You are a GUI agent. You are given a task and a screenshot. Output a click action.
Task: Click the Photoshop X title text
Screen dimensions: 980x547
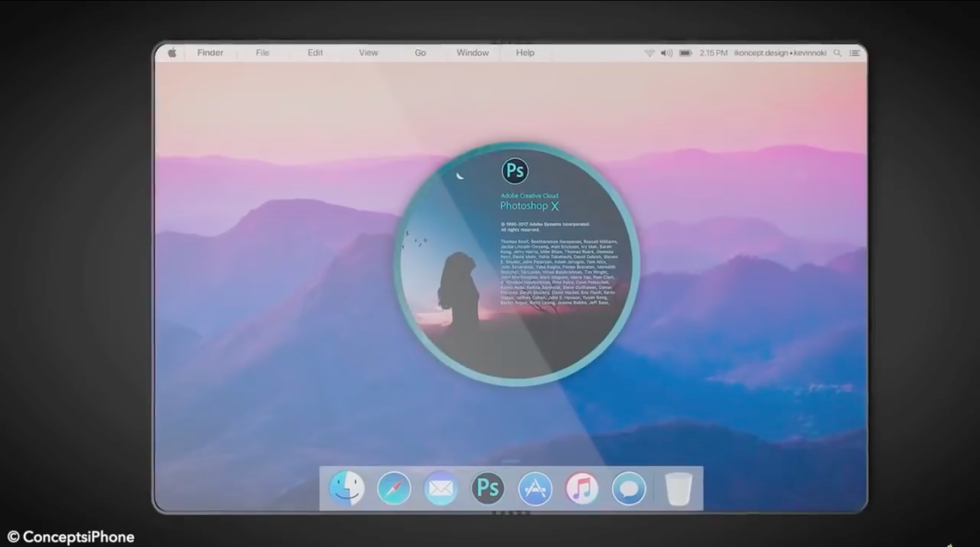coord(529,206)
